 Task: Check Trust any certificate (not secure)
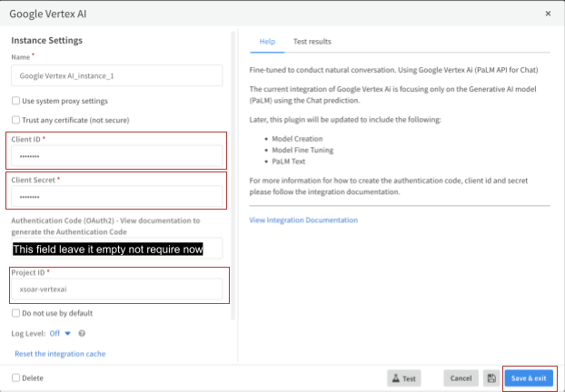pyautogui.click(x=15, y=120)
